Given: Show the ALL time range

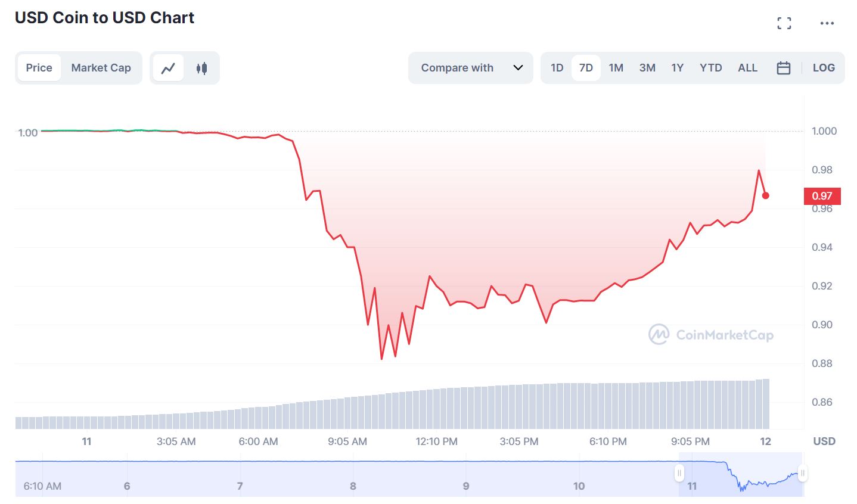Looking at the screenshot, I should coord(747,68).
